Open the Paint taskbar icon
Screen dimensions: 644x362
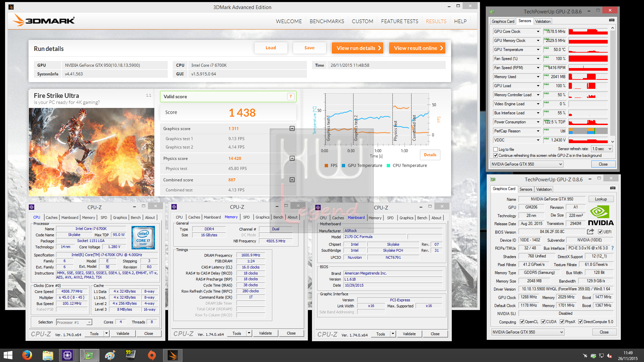(x=110, y=355)
